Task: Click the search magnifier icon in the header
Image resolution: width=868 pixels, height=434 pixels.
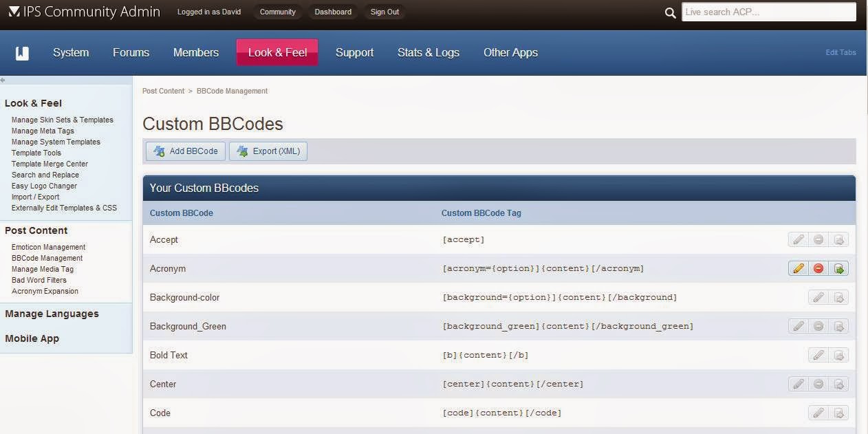Action: coord(670,12)
